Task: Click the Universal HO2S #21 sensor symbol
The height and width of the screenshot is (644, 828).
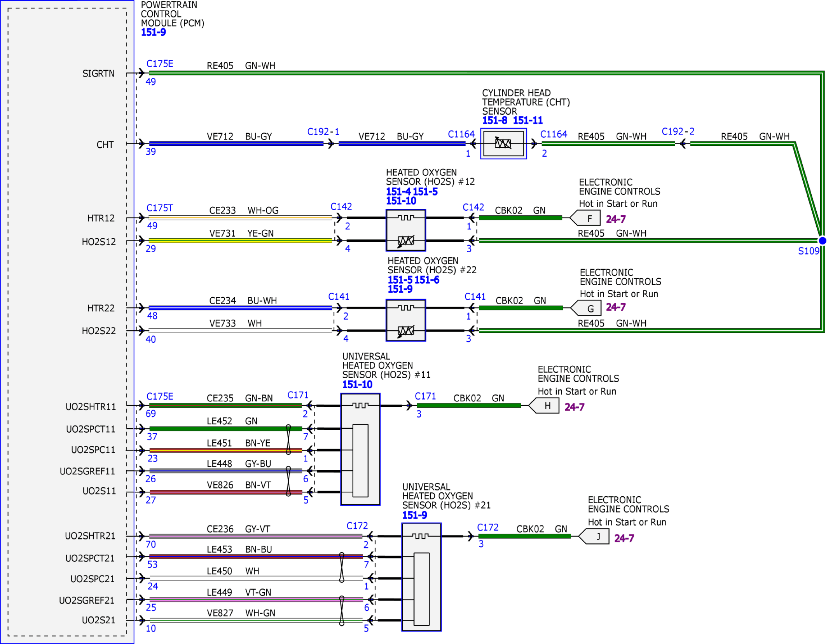Action: coord(421,577)
